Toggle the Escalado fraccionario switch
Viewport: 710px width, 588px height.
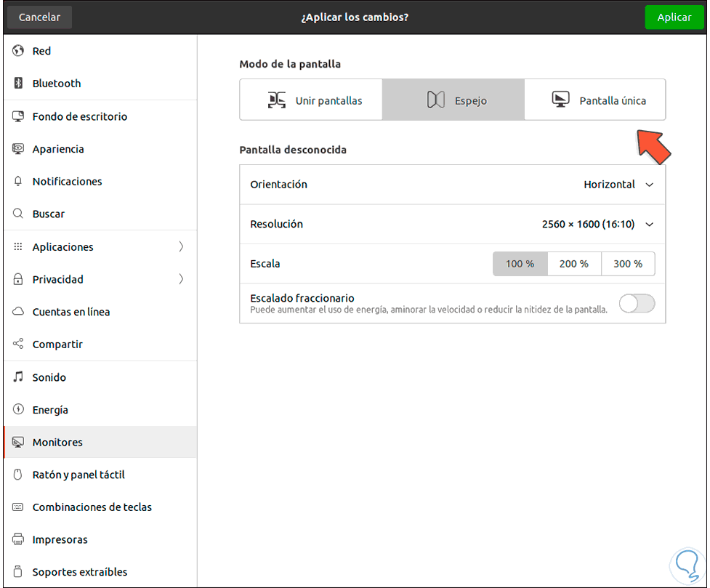[x=637, y=304]
